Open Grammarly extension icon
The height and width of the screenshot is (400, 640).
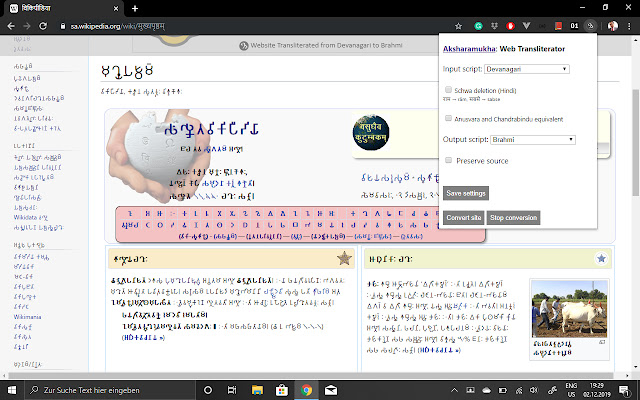pyautogui.click(x=478, y=26)
